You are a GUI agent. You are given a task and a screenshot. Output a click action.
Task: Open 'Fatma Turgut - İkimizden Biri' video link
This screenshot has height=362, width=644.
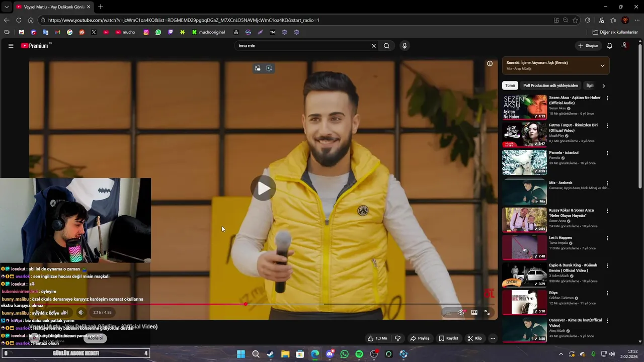(x=573, y=128)
